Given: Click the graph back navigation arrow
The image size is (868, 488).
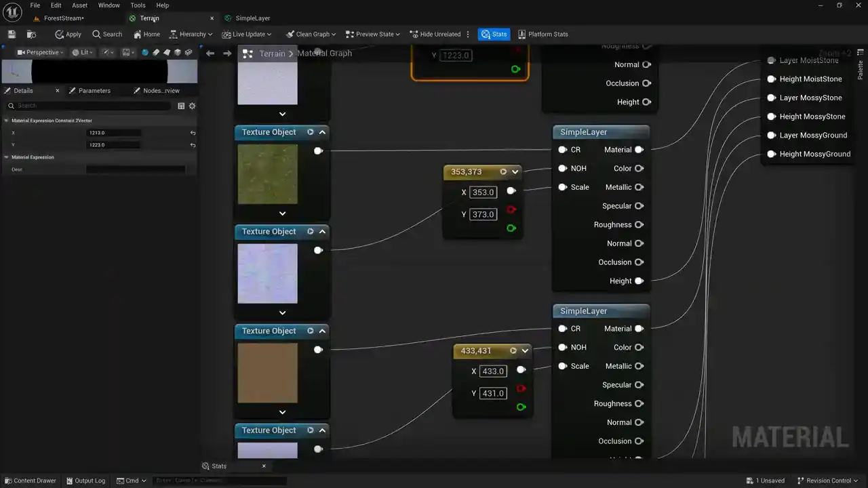Looking at the screenshot, I should click(x=210, y=53).
